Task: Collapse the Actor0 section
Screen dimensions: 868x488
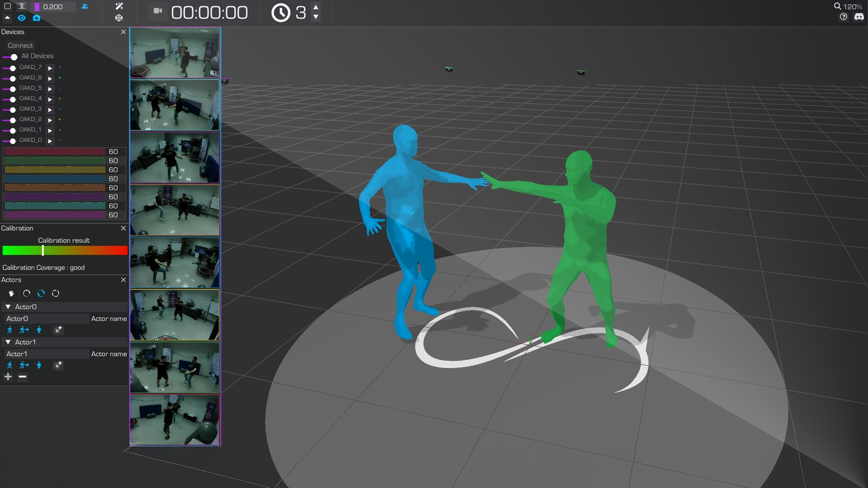Action: pos(8,307)
